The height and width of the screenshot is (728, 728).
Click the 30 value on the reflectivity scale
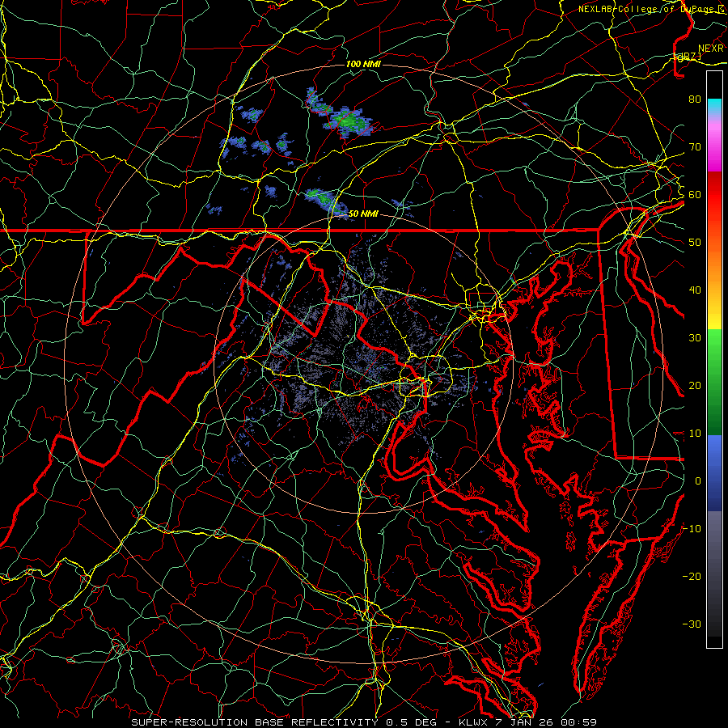[695, 337]
